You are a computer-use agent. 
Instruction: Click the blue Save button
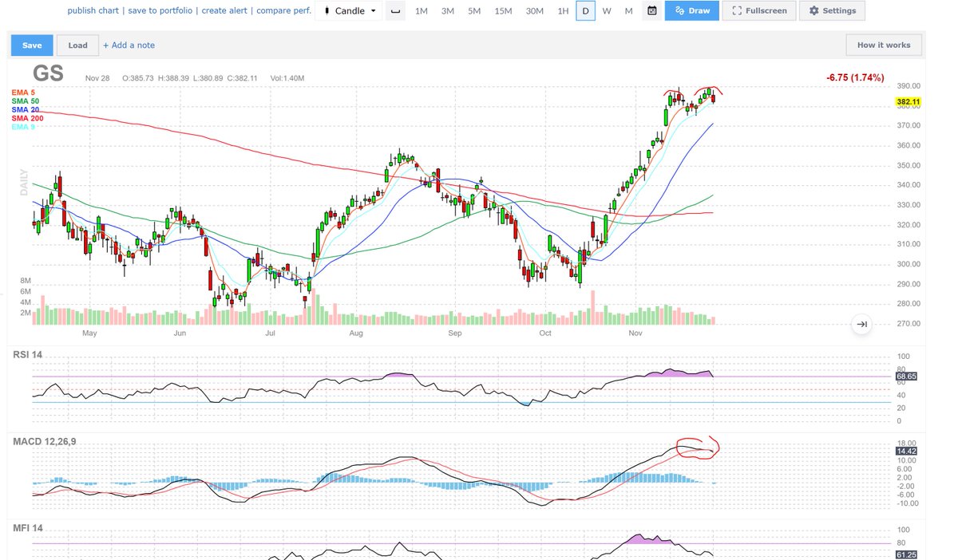click(x=32, y=45)
